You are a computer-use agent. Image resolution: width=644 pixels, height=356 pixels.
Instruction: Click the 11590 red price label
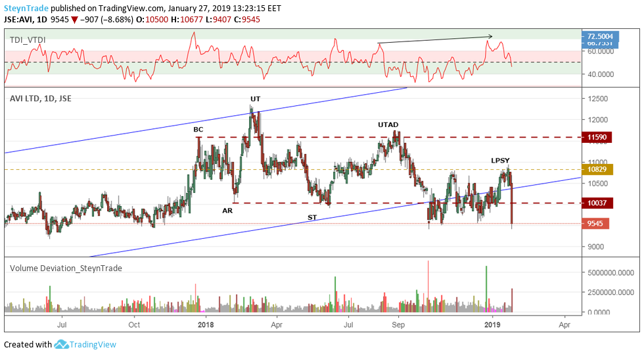(597, 138)
